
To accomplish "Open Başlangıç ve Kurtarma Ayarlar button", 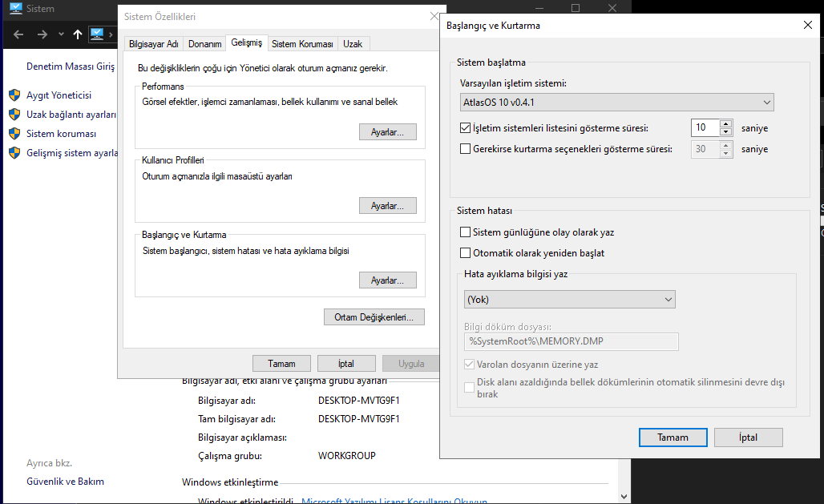I will [388, 280].
